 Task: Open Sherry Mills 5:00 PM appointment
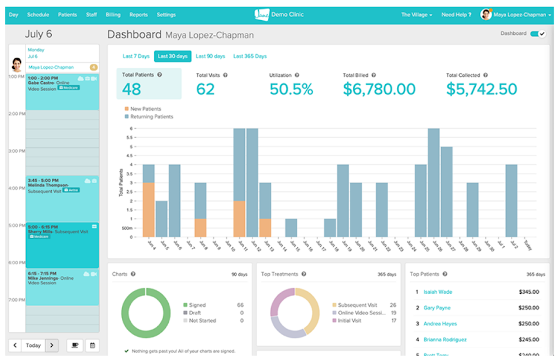(62, 245)
